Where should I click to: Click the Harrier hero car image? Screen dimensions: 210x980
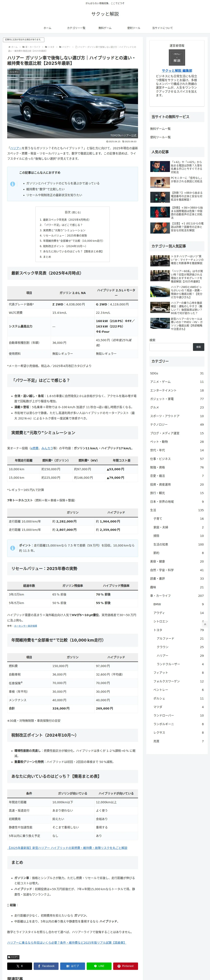click(72, 104)
